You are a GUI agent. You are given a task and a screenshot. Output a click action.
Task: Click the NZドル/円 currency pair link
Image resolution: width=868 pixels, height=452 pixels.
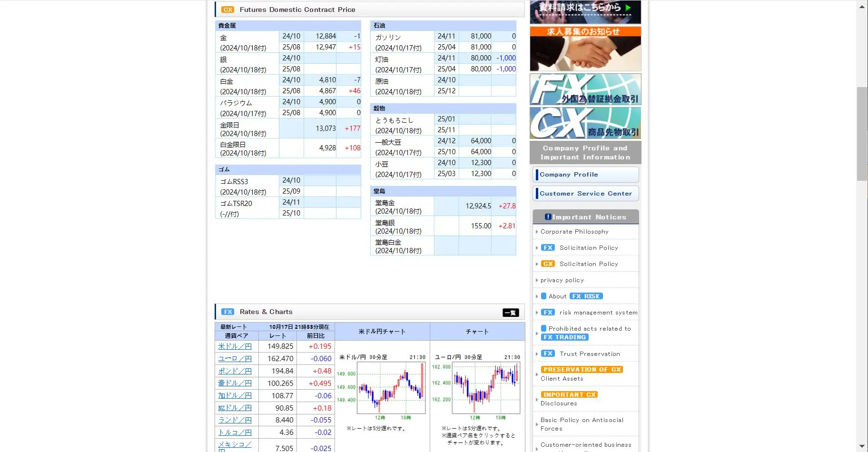click(x=235, y=408)
